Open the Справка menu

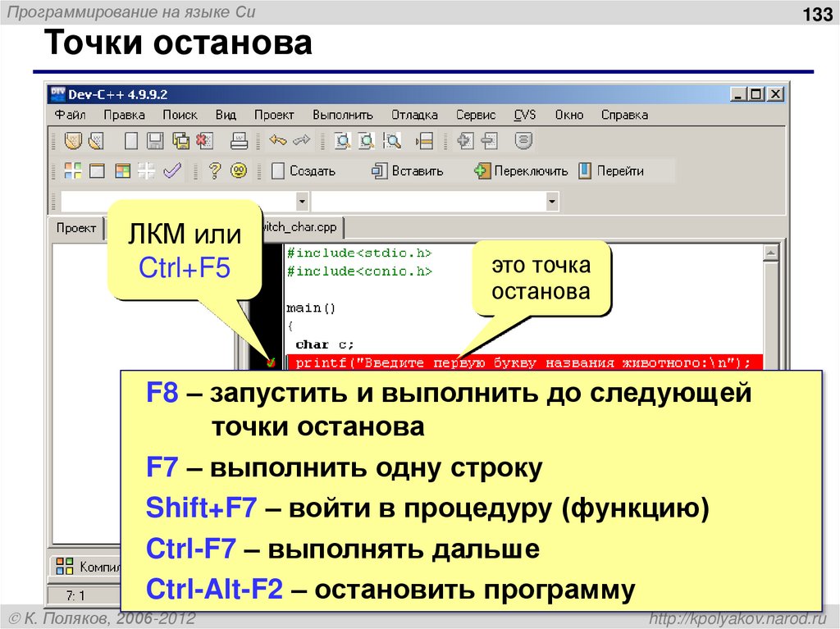point(624,115)
